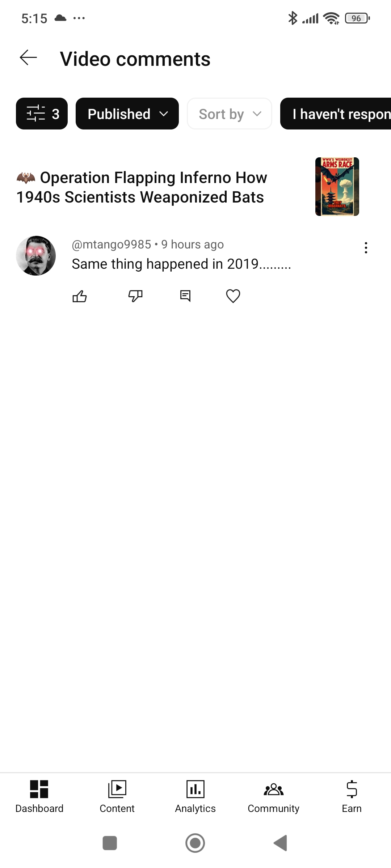Screen dimensions: 391x868
Task: Tap the reply icon under the comment
Action: 185,296
